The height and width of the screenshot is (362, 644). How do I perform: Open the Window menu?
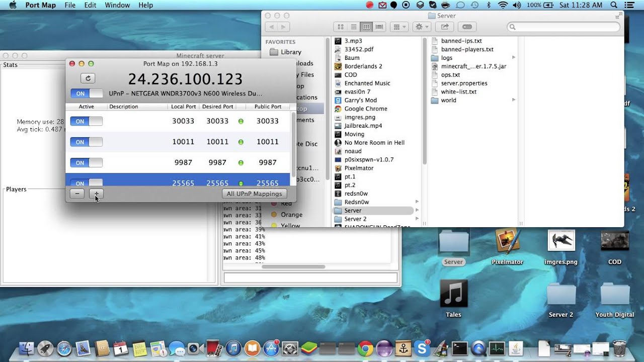117,5
